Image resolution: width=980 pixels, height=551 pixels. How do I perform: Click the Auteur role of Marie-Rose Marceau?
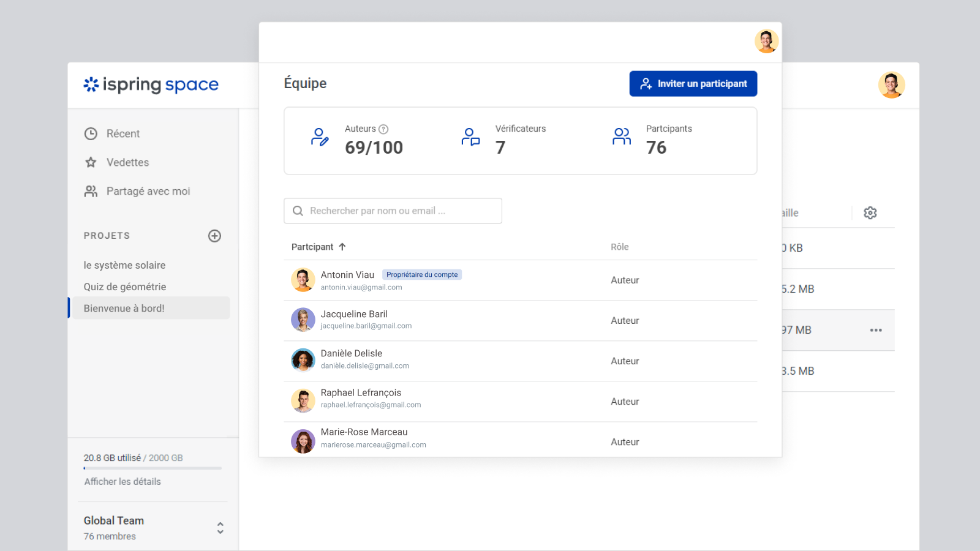pos(625,442)
